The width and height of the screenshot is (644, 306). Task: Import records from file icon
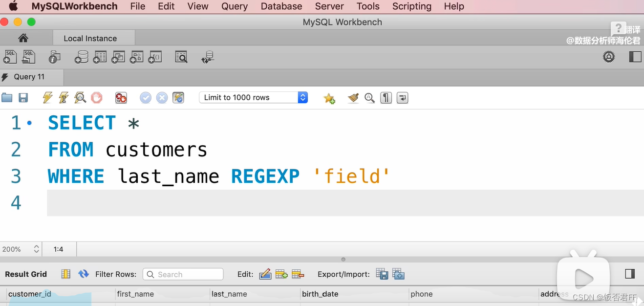399,274
